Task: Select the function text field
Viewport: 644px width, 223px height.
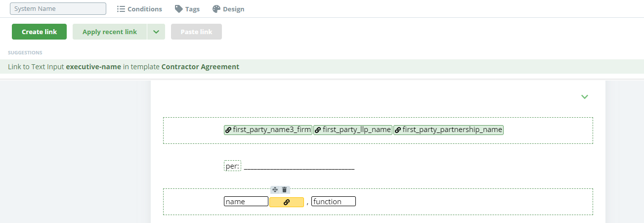Action: [x=334, y=202]
